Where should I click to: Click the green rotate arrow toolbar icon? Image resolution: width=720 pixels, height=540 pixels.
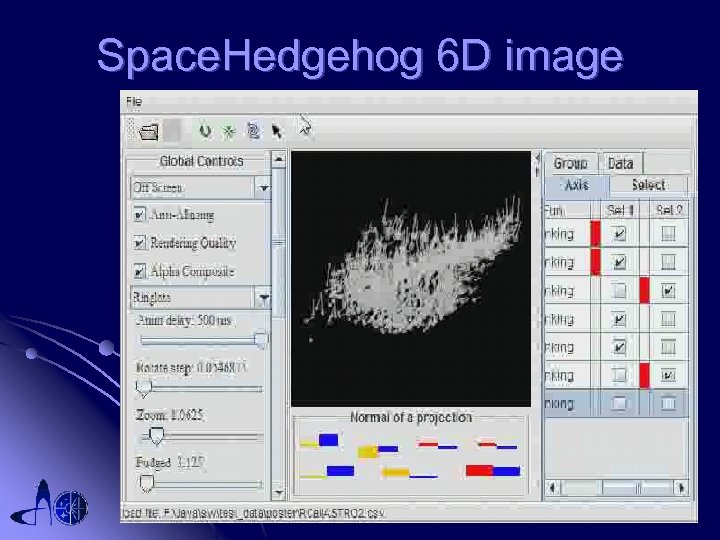(x=205, y=131)
